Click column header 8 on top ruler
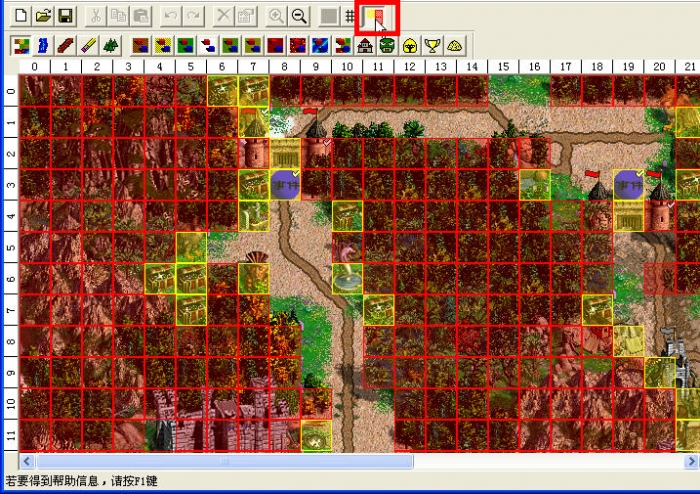The image size is (700, 494). [x=285, y=66]
